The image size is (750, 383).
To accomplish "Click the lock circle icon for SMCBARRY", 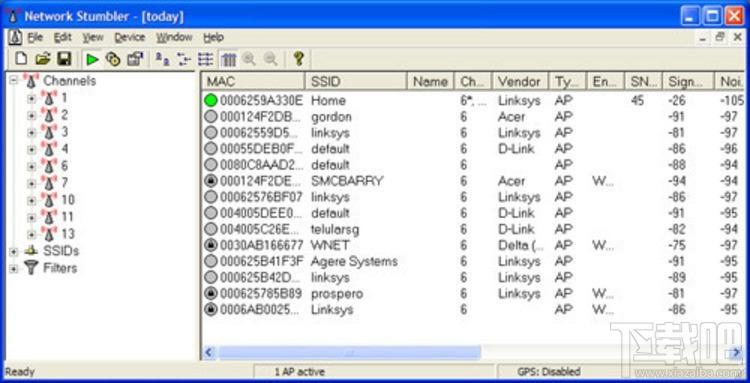I will click(x=210, y=181).
